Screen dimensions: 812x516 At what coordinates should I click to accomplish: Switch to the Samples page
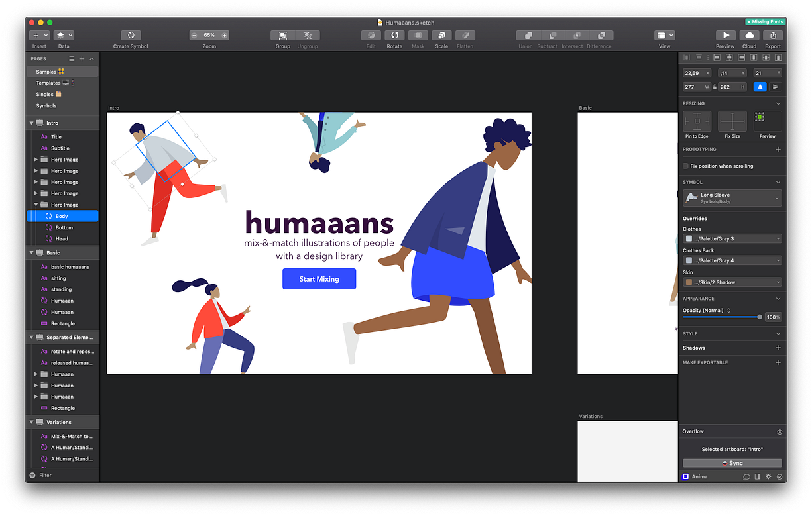(x=62, y=72)
